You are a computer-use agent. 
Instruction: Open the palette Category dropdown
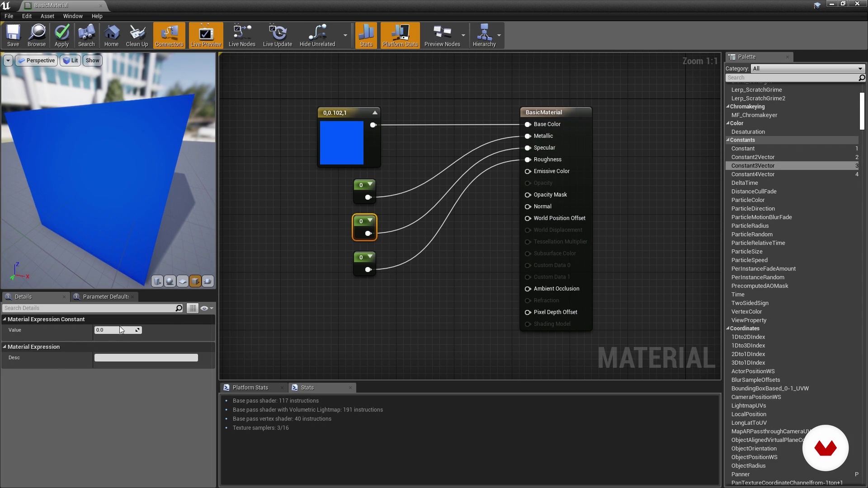point(807,69)
